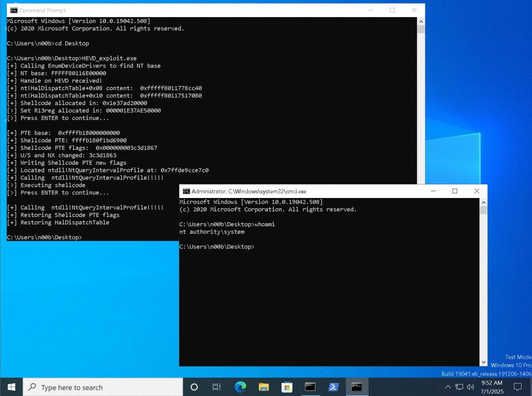Show hidden tray icons chevron
The image size is (532, 396).
point(448,387)
